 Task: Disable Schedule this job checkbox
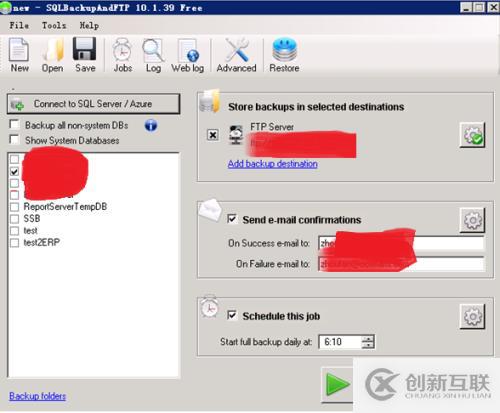coord(232,315)
